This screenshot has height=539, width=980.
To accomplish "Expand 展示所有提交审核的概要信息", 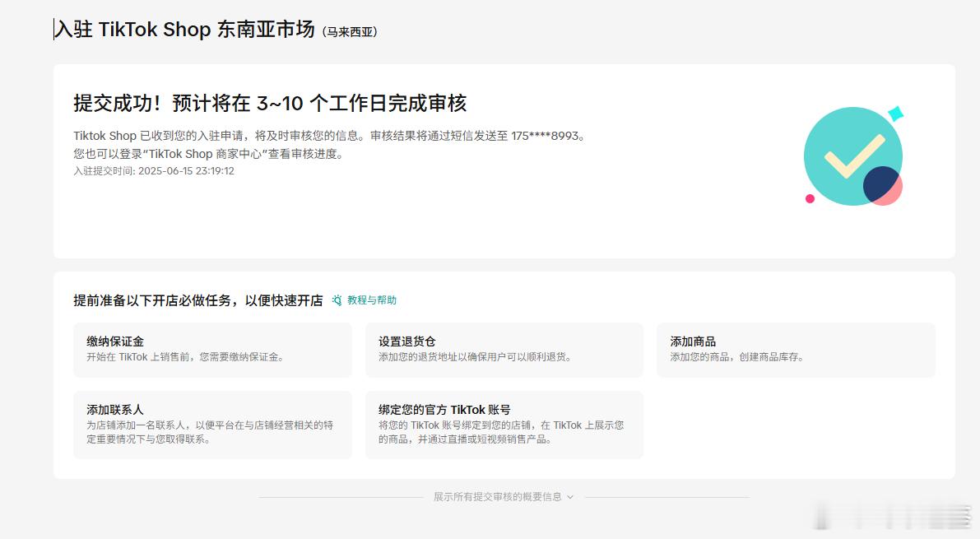I will click(503, 497).
